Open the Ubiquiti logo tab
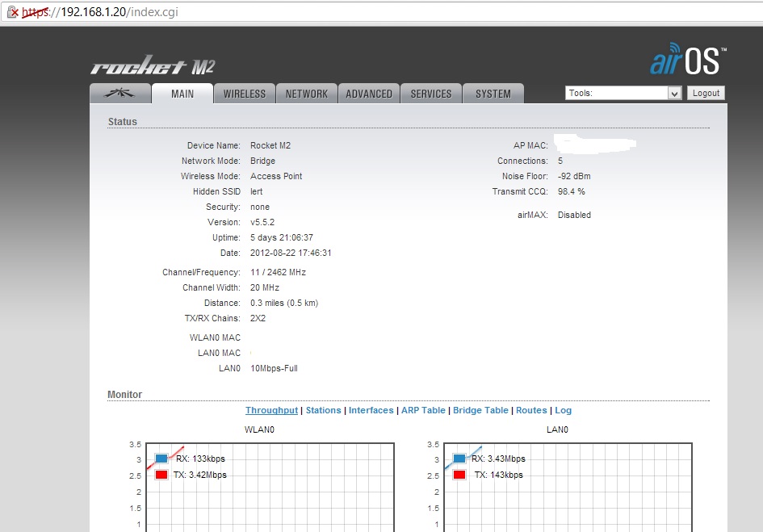The height and width of the screenshot is (532, 763). pyautogui.click(x=120, y=94)
